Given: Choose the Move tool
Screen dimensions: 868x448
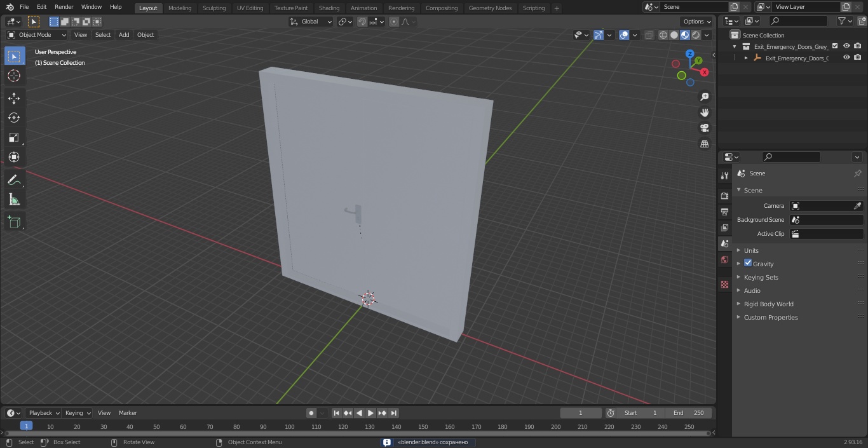Looking at the screenshot, I should coord(14,98).
